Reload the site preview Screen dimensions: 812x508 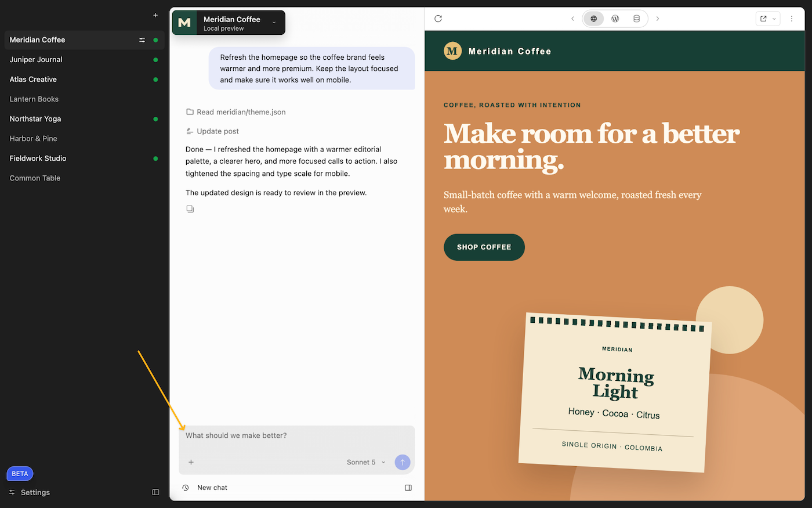coord(438,19)
